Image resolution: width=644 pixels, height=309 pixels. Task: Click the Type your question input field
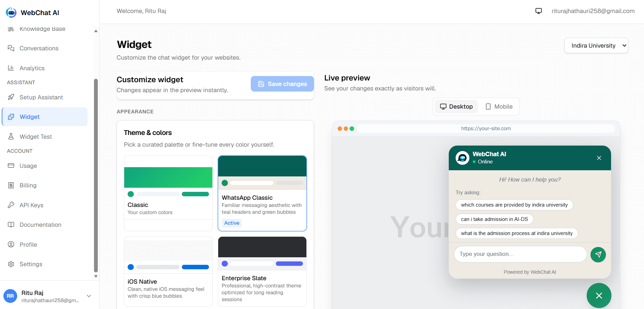pyautogui.click(x=520, y=254)
